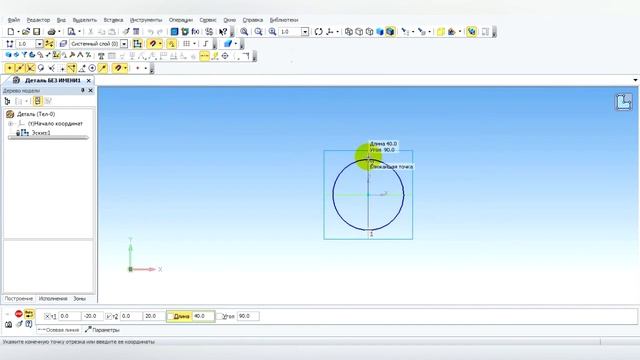This screenshot has width=640, height=360.
Task: Open the orientation dropdown arrow
Action: (x=338, y=31)
